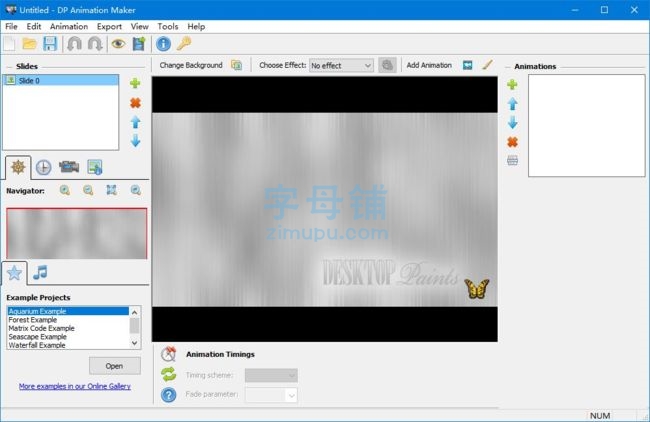Preview animation with the eye icon
This screenshot has height=422, width=650.
coord(118,44)
